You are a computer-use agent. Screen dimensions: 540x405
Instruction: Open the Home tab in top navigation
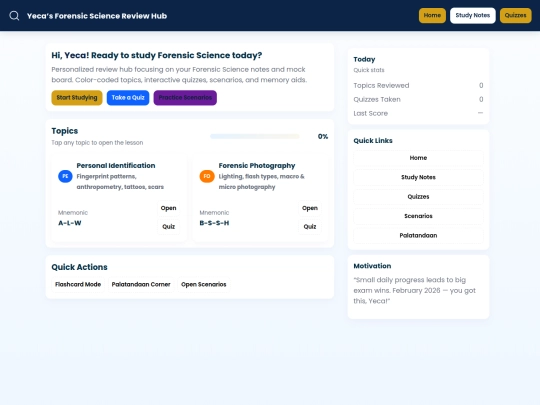(432, 15)
